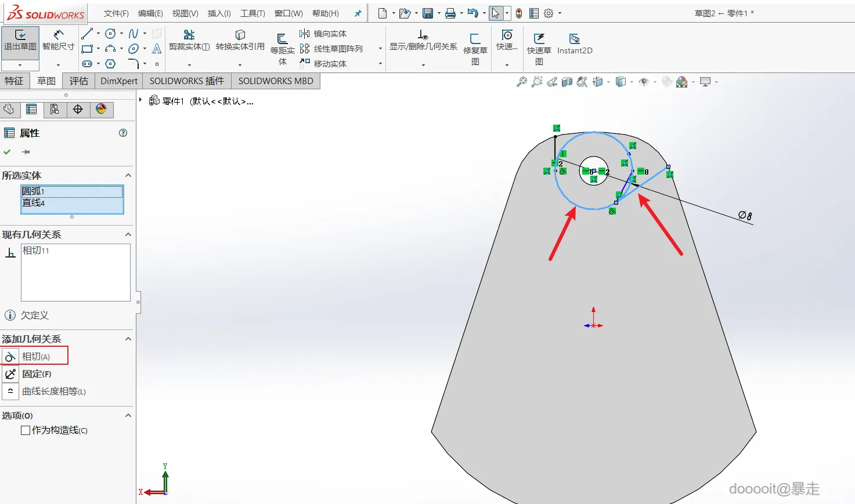Switch to the SOLIDWORKS MBD tab

click(x=276, y=81)
